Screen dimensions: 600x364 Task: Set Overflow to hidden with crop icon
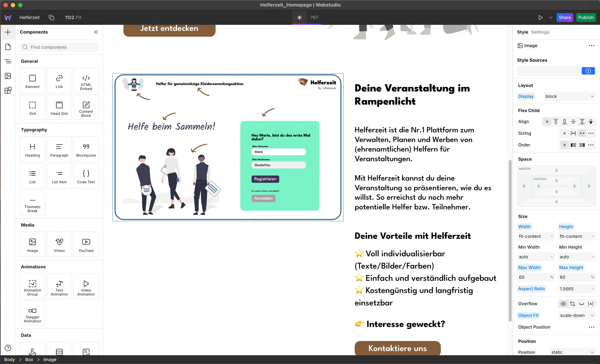[572, 304]
